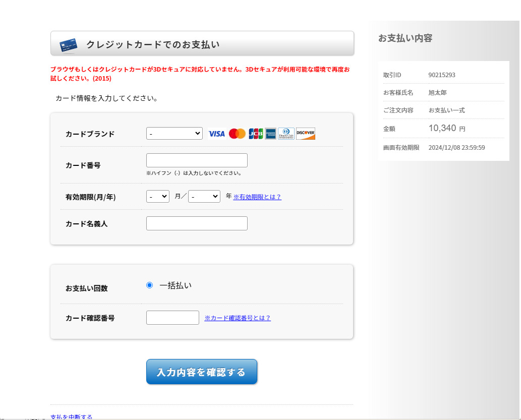Click the 支払を中断する link
521x420 pixels.
pyautogui.click(x=72, y=417)
